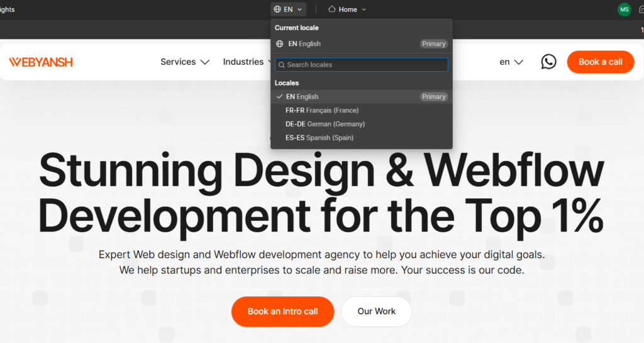Open the EN locale dropdown in the top bar
Viewport: 644px width, 343px height.
pyautogui.click(x=288, y=9)
